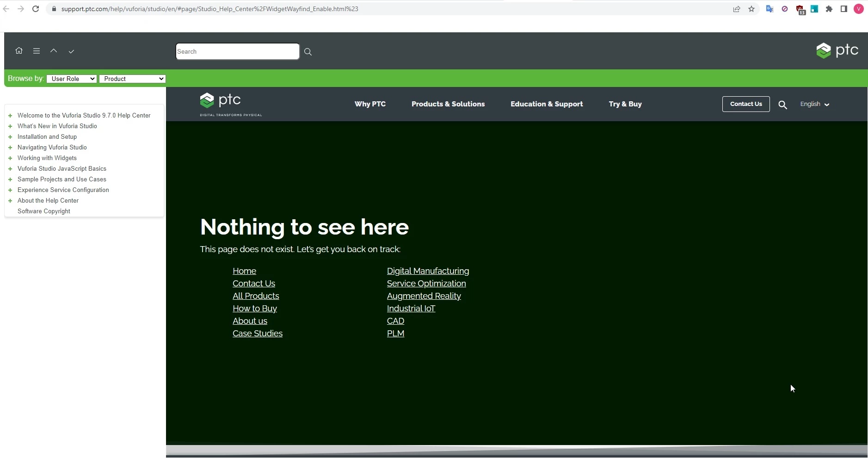Expand Experience Service Configuration node

[x=10, y=190]
